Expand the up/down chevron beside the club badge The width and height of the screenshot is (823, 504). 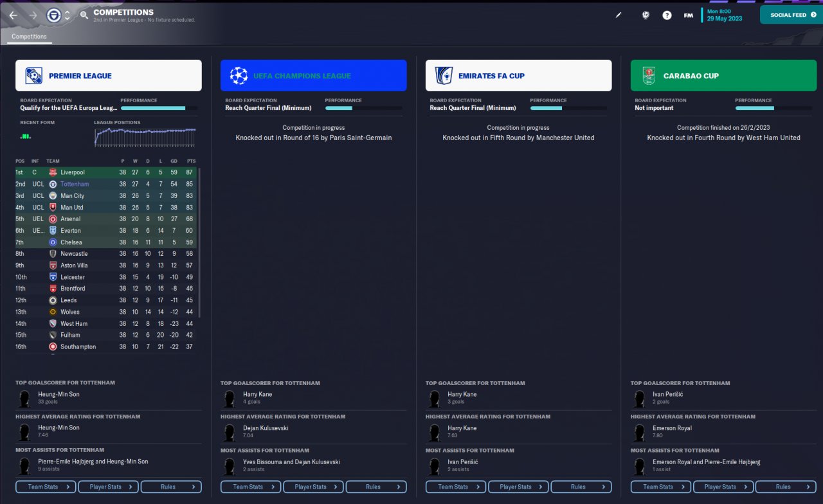tap(67, 15)
